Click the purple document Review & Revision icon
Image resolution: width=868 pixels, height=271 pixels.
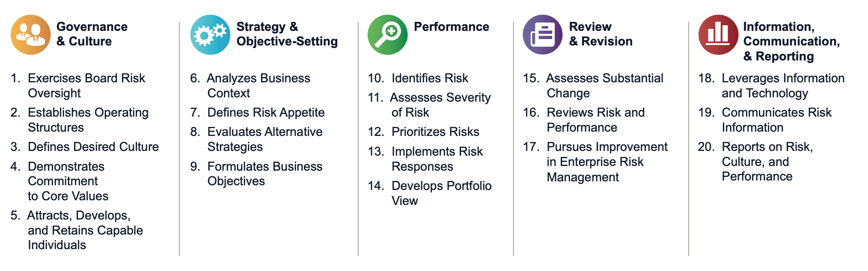click(x=543, y=35)
